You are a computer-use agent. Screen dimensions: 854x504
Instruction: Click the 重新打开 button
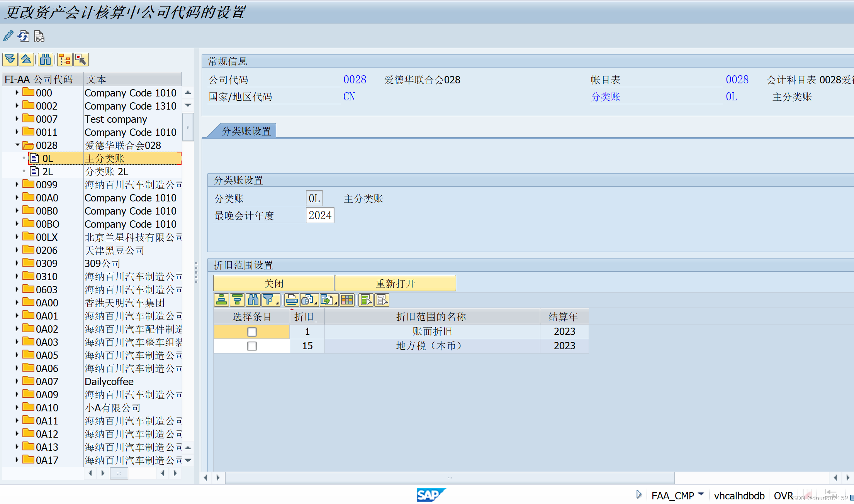[395, 283]
